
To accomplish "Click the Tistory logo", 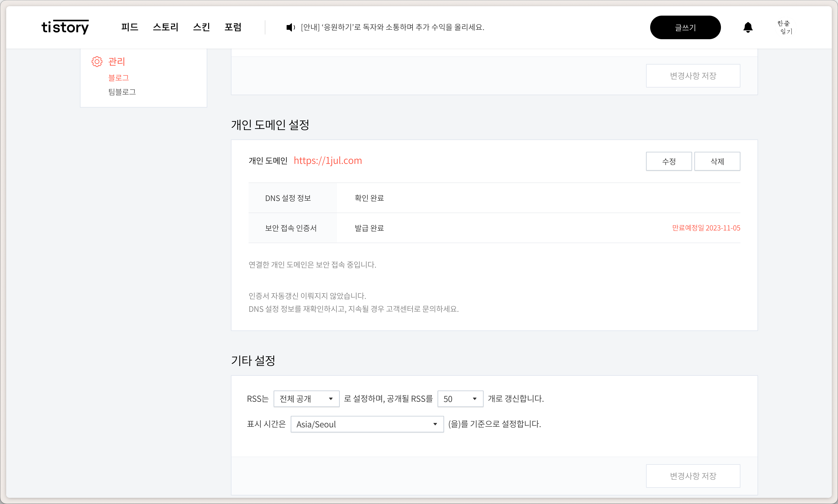I will click(x=65, y=27).
